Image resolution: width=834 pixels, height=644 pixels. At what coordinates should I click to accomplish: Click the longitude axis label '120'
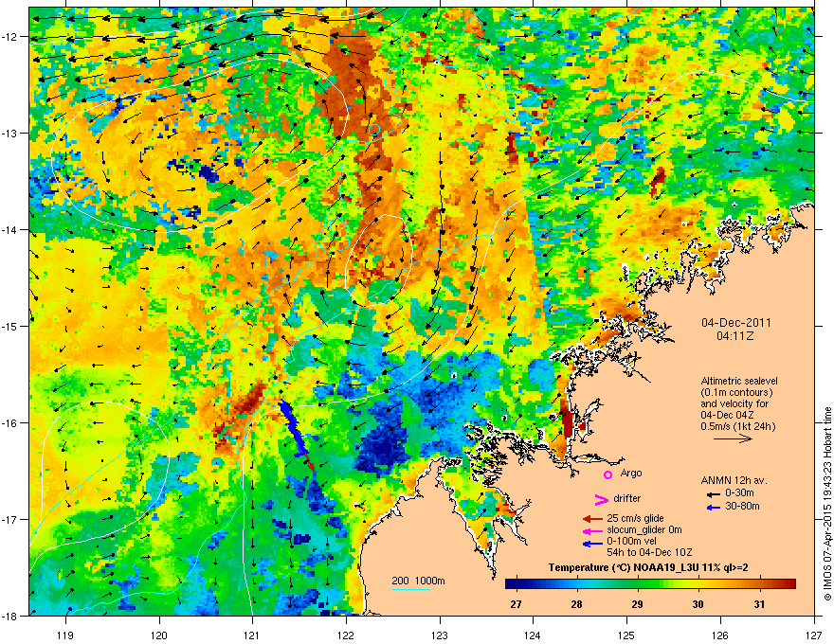coord(159,635)
